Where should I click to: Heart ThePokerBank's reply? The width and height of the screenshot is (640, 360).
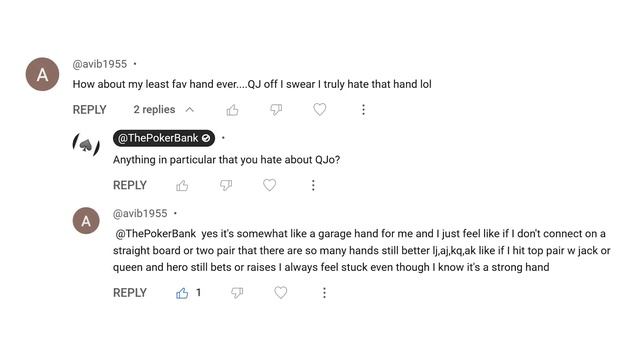coord(269,185)
